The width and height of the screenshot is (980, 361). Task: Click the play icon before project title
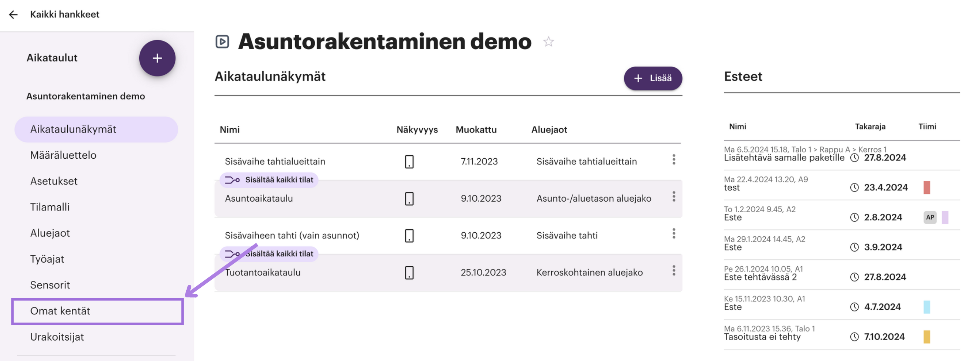click(222, 41)
